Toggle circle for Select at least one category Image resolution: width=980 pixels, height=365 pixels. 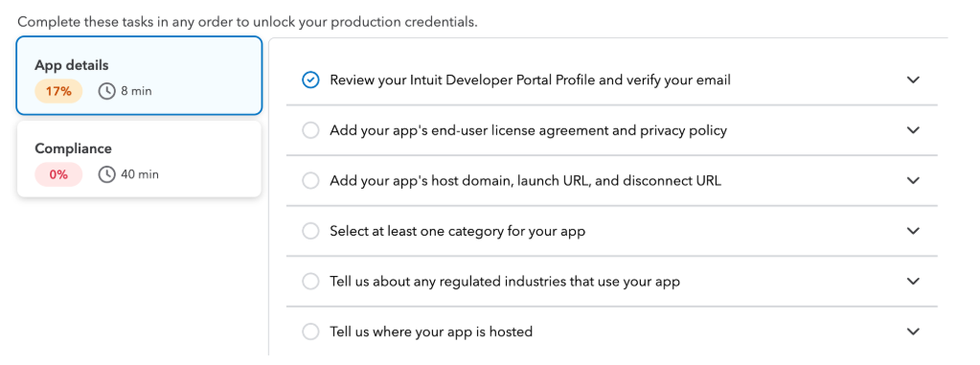[310, 231]
